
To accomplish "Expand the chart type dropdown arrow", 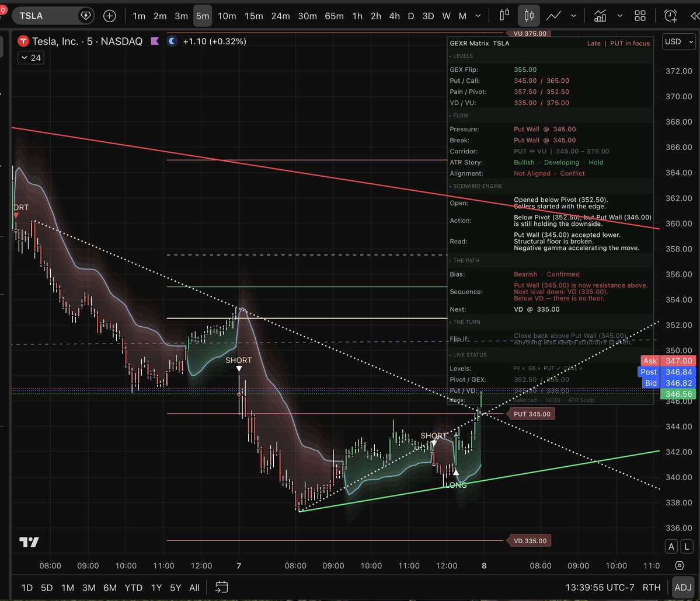I will (574, 16).
